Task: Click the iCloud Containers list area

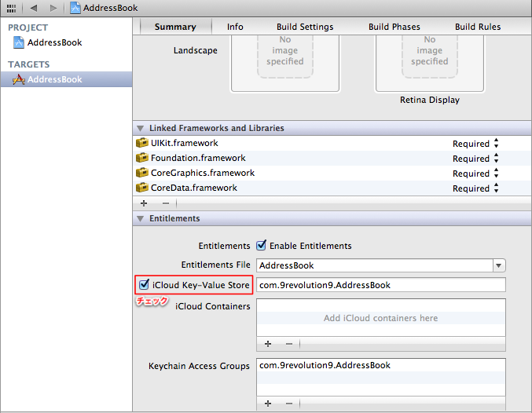Action: (381, 318)
